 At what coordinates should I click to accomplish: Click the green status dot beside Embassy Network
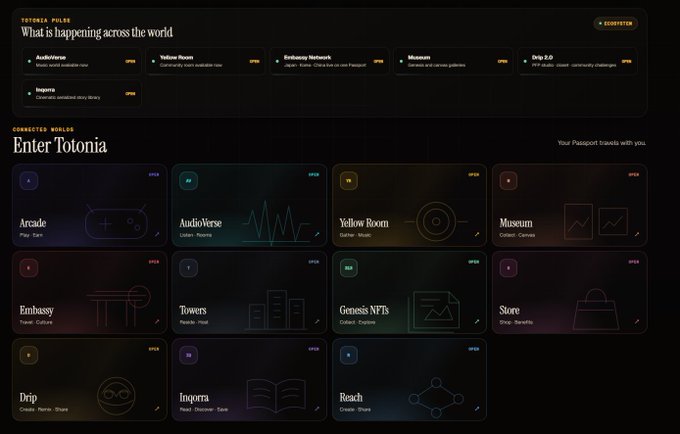pos(278,61)
